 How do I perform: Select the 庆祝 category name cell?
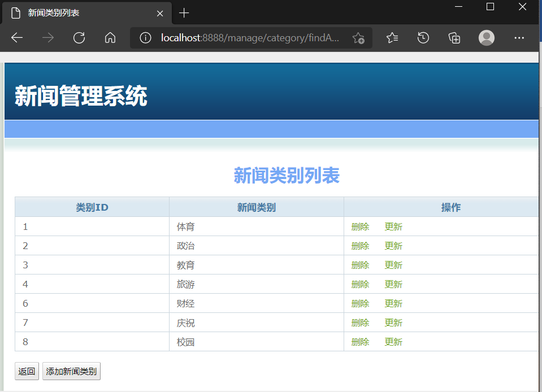coord(257,323)
